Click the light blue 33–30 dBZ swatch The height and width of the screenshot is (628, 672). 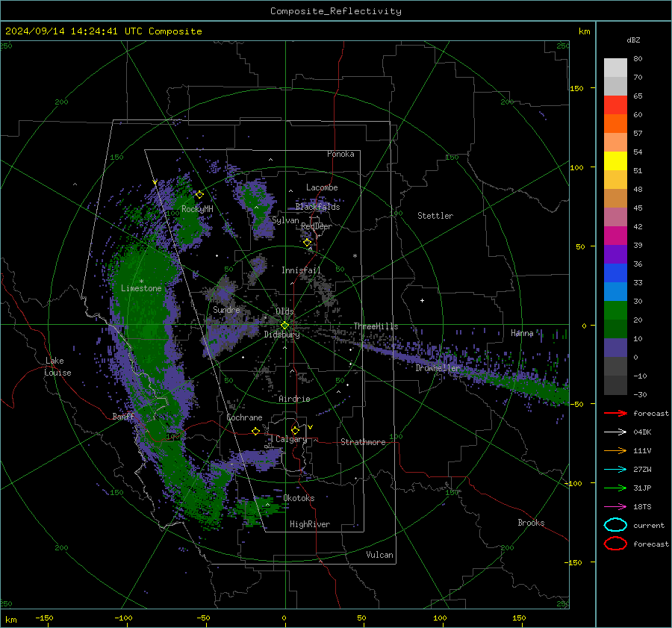point(615,292)
